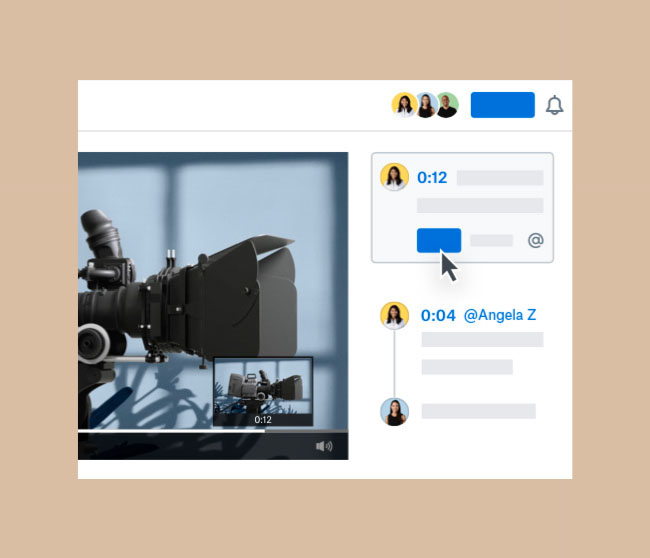Viewport: 650px width, 558px height.
Task: Insert a mention with the @ icon
Action: point(536,240)
